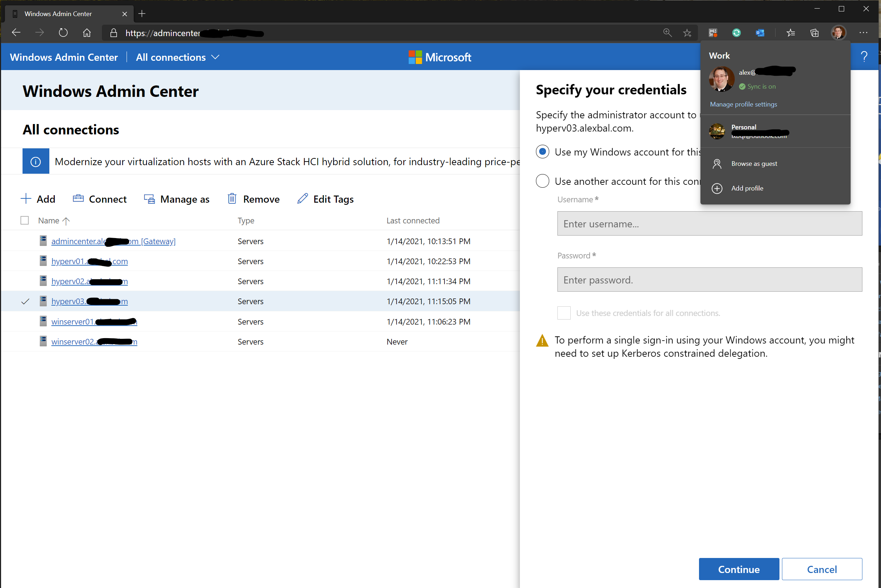Click the Add connection icon

(25, 199)
